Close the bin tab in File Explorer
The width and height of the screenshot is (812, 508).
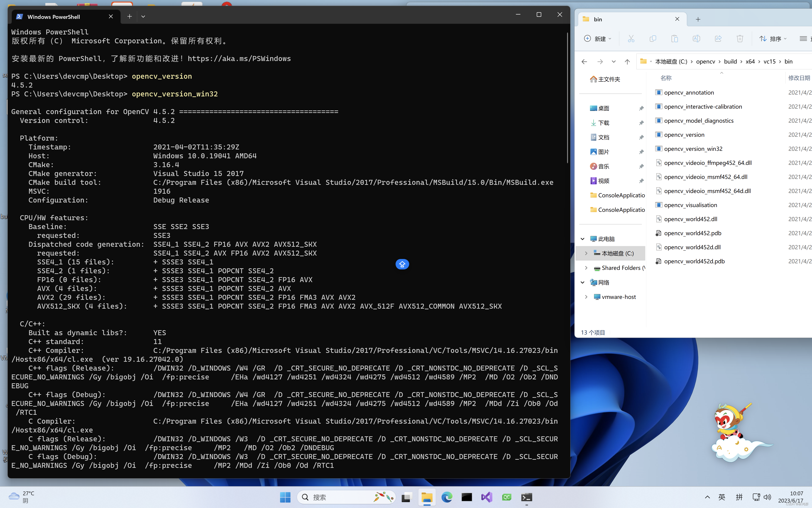(677, 19)
